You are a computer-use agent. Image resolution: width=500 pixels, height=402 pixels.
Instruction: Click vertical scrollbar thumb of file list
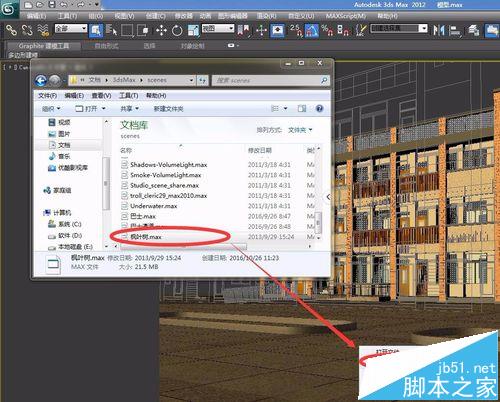click(x=318, y=222)
